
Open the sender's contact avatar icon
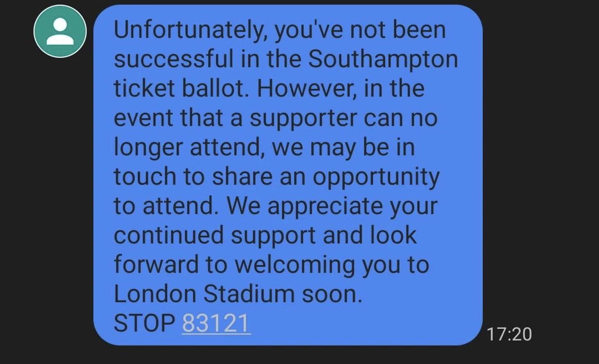pyautogui.click(x=60, y=31)
